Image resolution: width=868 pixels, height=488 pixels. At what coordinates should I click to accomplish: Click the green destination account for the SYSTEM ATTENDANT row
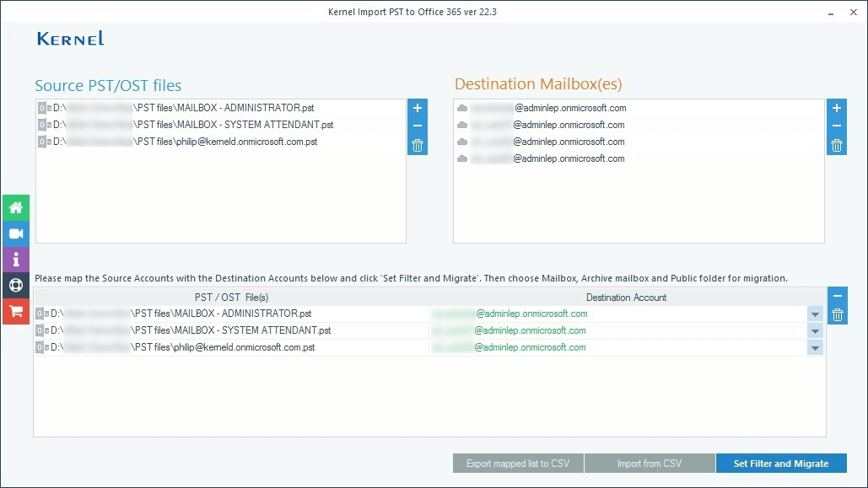(508, 331)
